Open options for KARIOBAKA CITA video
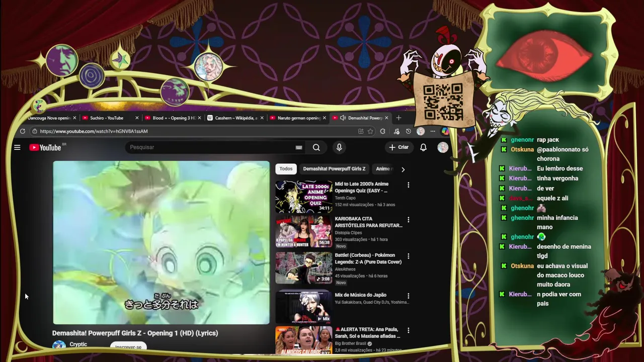 tap(409, 220)
